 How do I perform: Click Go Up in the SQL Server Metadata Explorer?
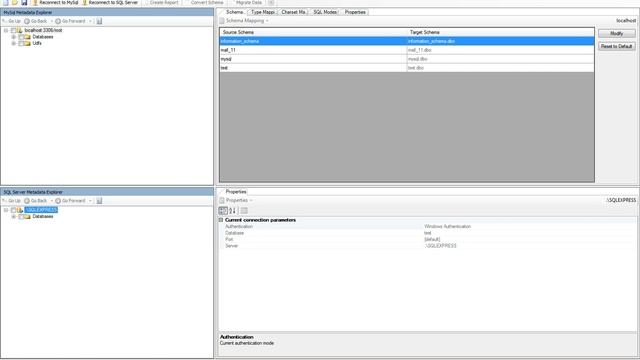[x=11, y=200]
